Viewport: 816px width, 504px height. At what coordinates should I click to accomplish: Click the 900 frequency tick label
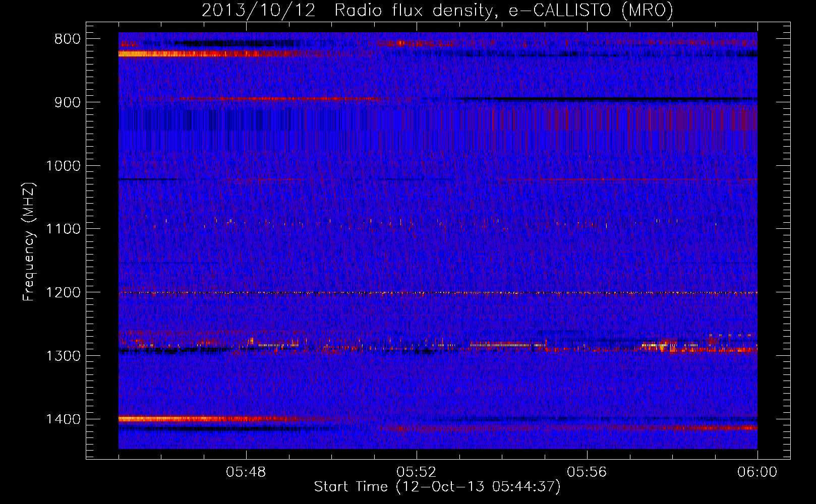(x=67, y=102)
